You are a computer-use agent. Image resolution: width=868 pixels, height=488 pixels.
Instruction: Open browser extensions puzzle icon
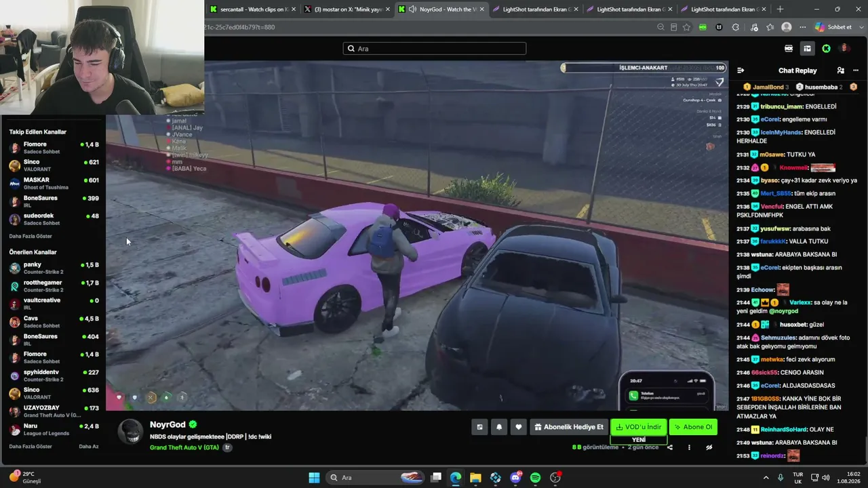pyautogui.click(x=736, y=27)
